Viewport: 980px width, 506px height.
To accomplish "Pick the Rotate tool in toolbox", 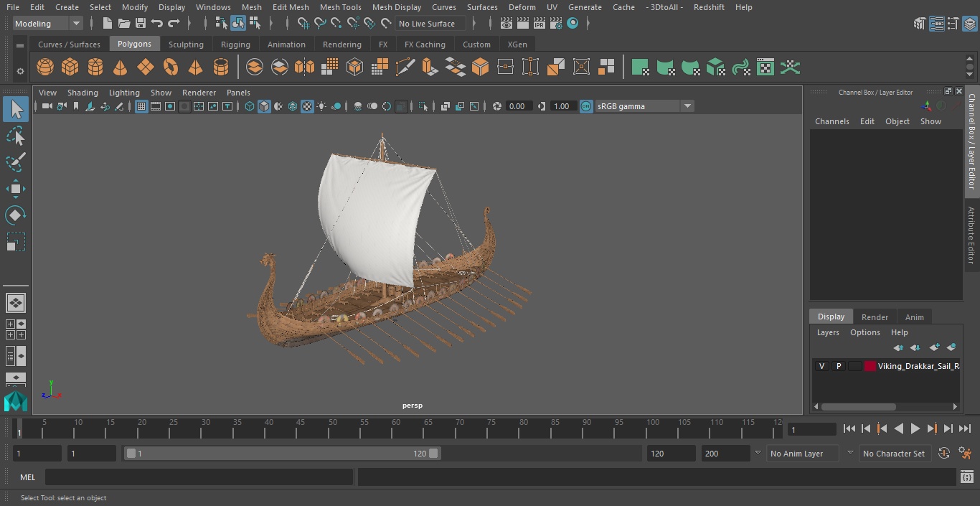I will (15, 215).
